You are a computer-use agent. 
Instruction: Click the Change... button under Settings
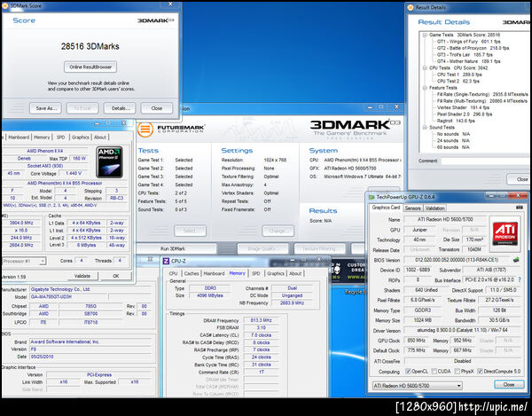coord(278,231)
